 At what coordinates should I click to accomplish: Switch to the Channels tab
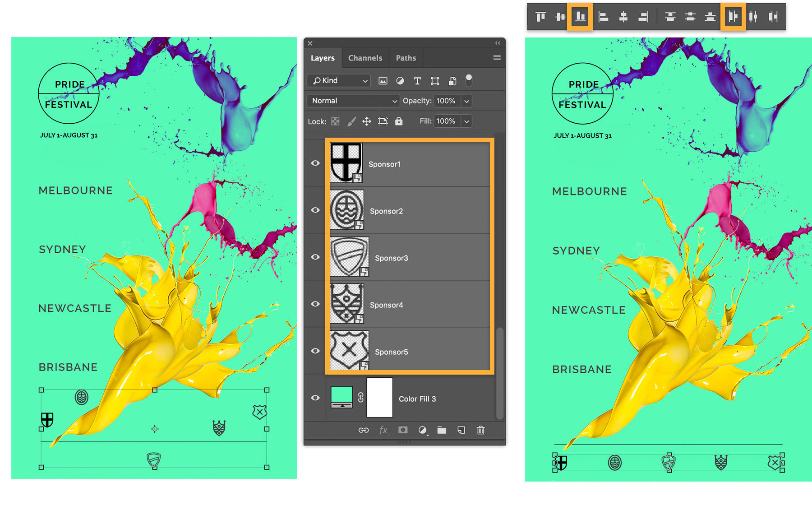tap(365, 58)
